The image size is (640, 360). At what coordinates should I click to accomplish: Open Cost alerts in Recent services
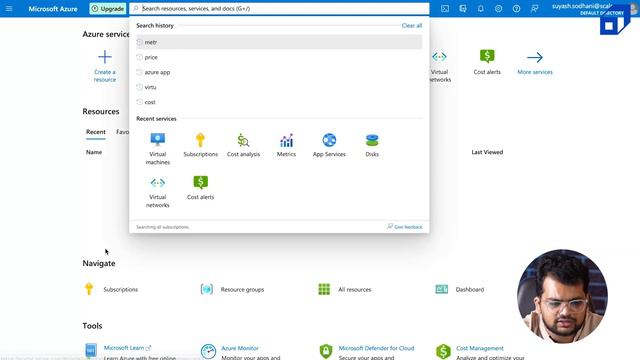point(200,188)
